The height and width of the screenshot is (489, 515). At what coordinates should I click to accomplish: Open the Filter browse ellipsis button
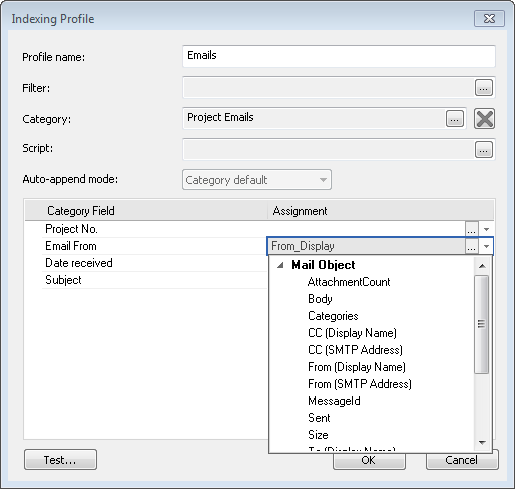[484, 88]
